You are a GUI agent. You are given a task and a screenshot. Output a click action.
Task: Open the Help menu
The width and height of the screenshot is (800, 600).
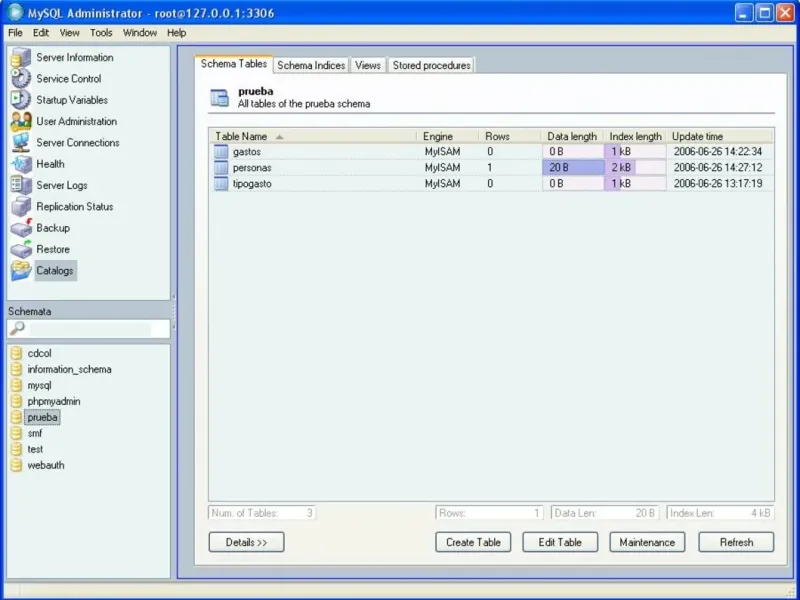tap(177, 33)
